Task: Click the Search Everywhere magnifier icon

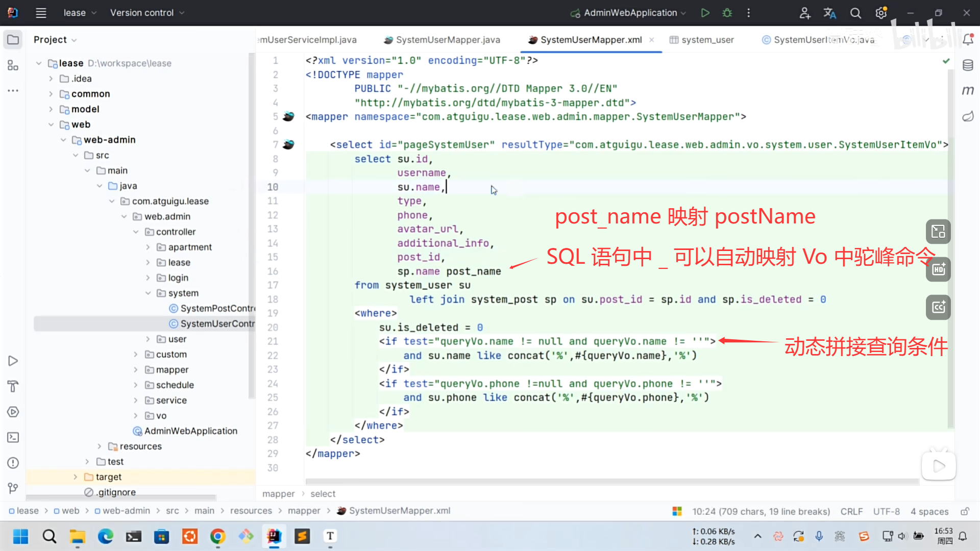Action: click(x=855, y=13)
